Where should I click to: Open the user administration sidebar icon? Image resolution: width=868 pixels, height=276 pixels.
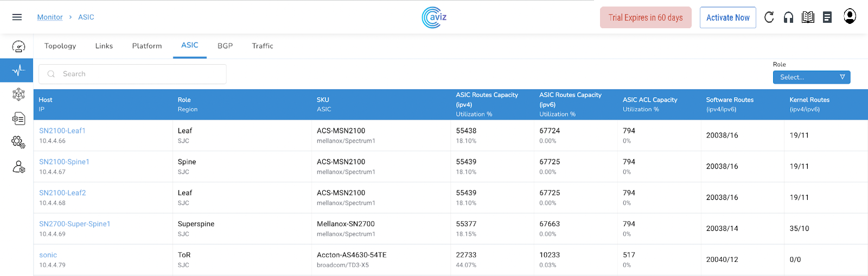pos(18,167)
